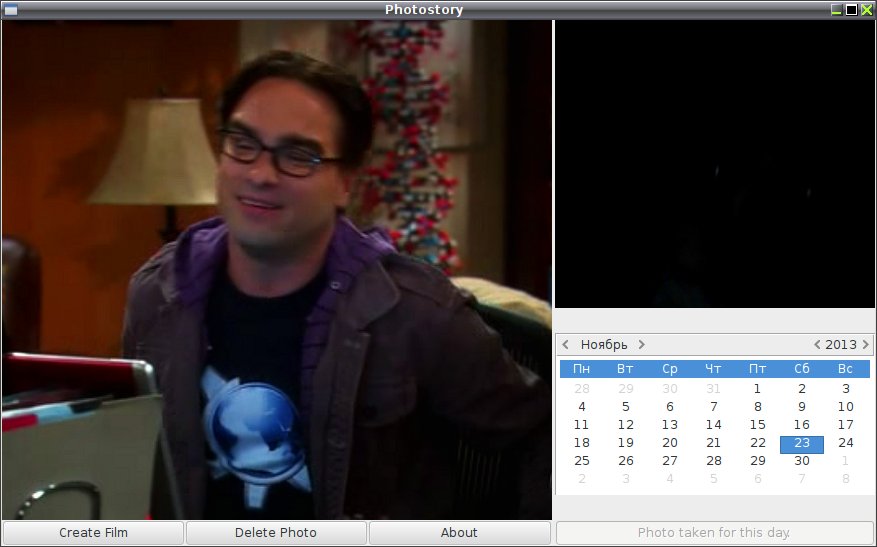Select November 10 in the calendar
Viewport: 877px width, 547px height.
(846, 407)
